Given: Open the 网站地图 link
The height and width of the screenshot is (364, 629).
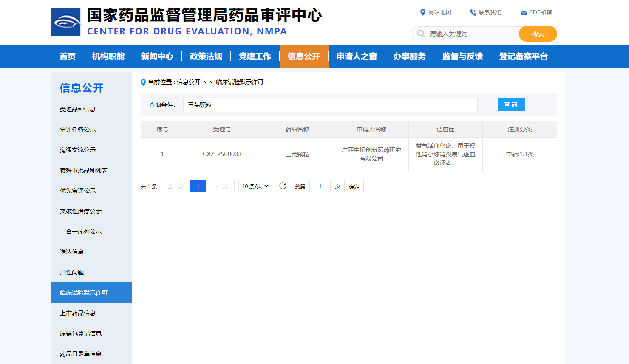Looking at the screenshot, I should 440,12.
